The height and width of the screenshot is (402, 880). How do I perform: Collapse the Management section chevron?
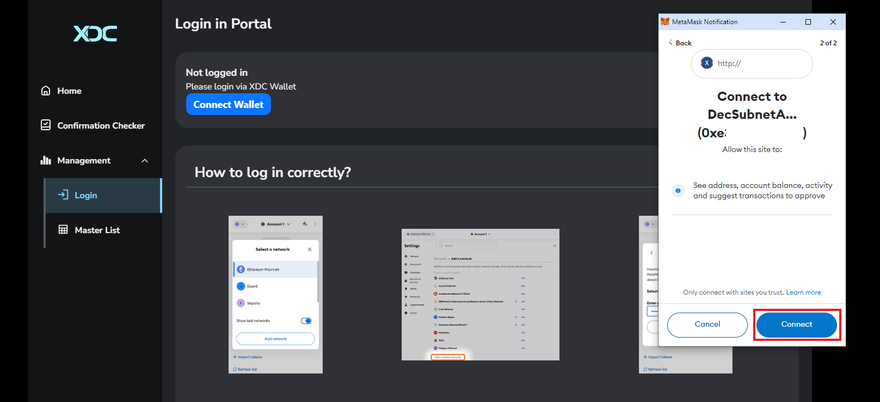click(144, 160)
